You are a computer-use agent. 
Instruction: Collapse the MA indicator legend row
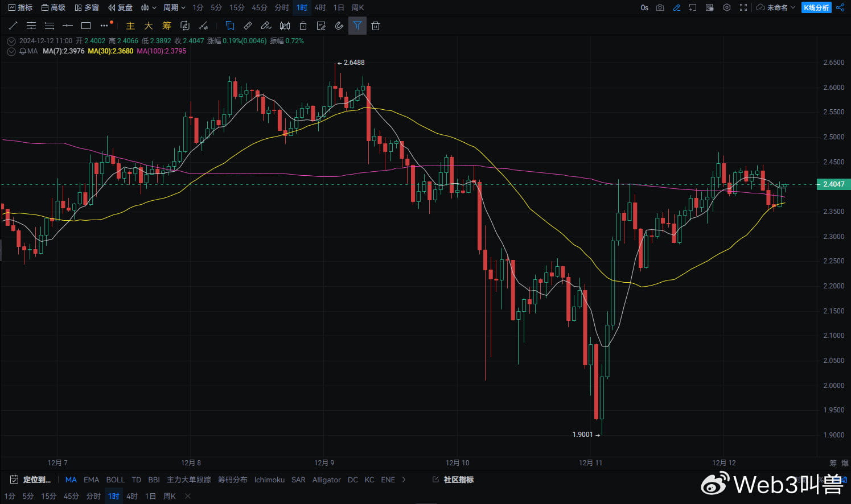pyautogui.click(x=11, y=51)
